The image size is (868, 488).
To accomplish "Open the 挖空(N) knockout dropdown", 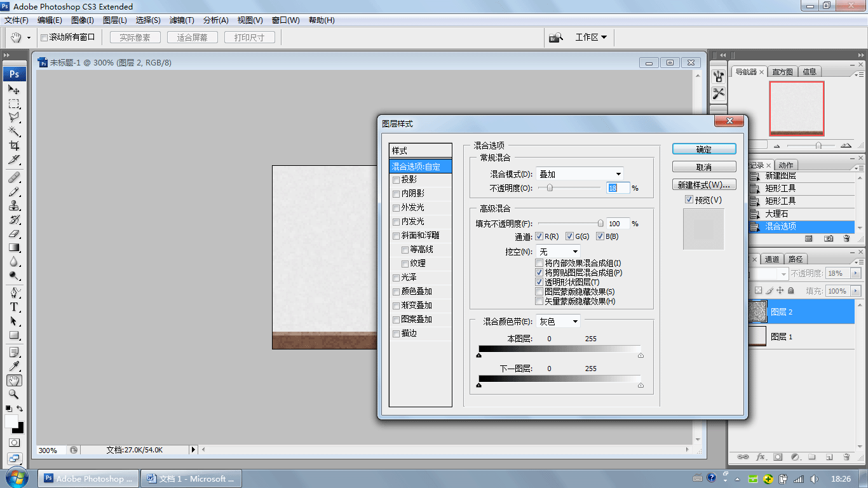I will [x=558, y=252].
